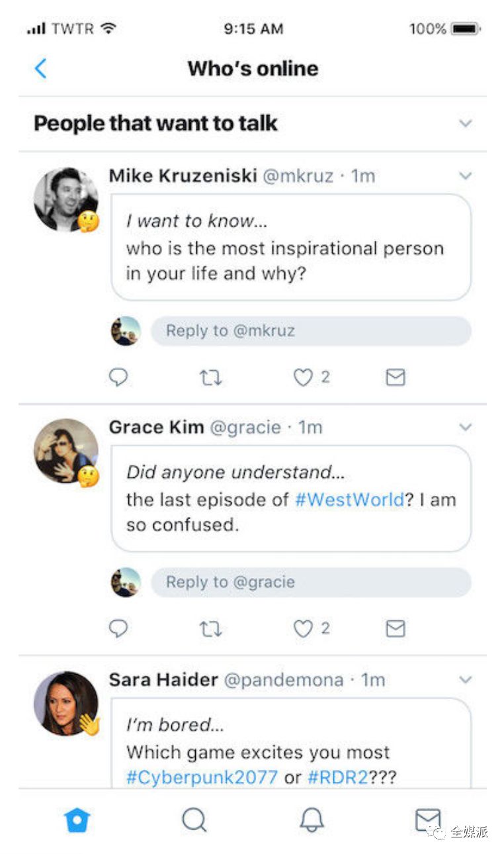This screenshot has height=854, width=504.
Task: Tap the back arrow in header
Action: [40, 68]
